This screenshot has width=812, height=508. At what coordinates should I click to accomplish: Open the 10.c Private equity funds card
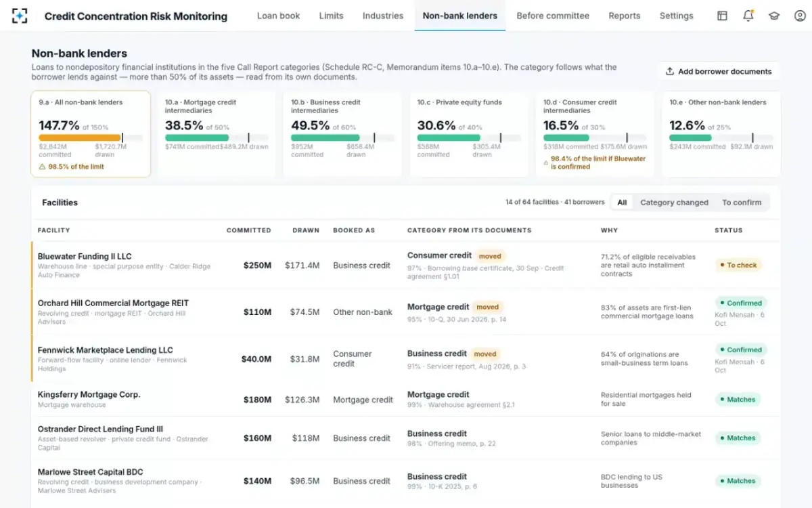coord(469,134)
